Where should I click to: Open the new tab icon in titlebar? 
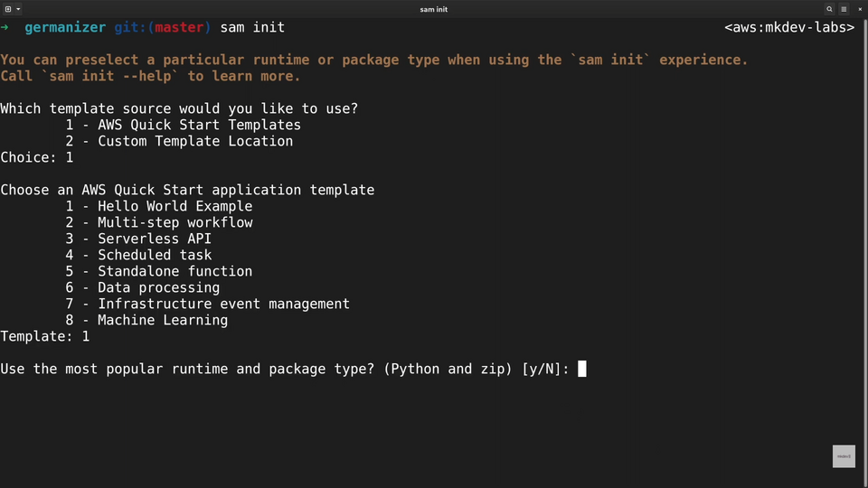[x=8, y=9]
